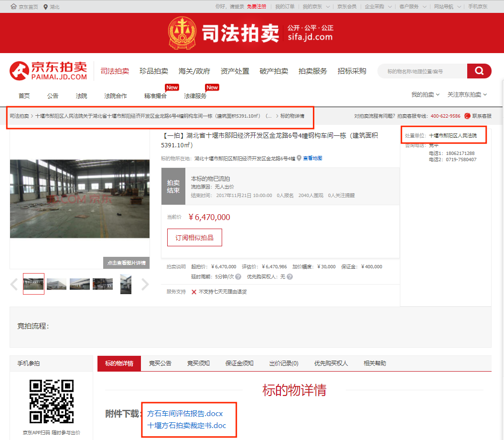Click the left arrow beside the thumbnails
This screenshot has width=504, height=440.
[x=13, y=284]
